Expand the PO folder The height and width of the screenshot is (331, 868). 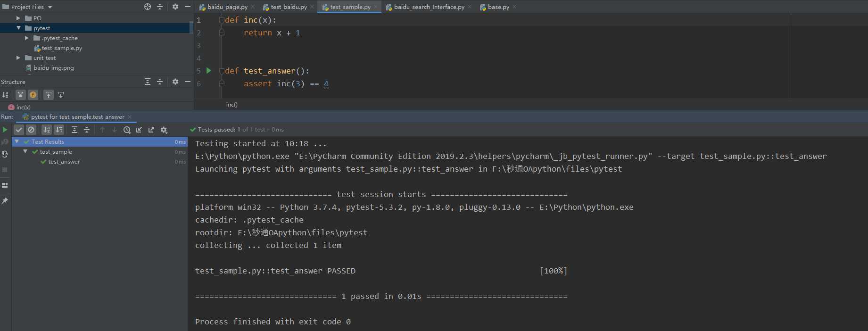click(x=18, y=18)
